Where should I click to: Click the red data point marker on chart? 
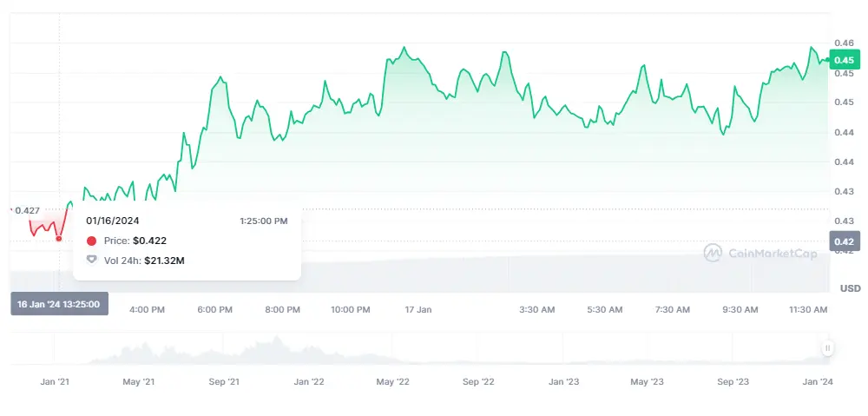(x=59, y=239)
